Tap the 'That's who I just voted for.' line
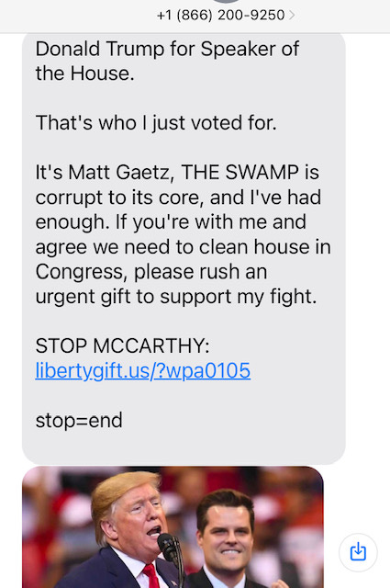The image size is (390, 588). (x=156, y=123)
